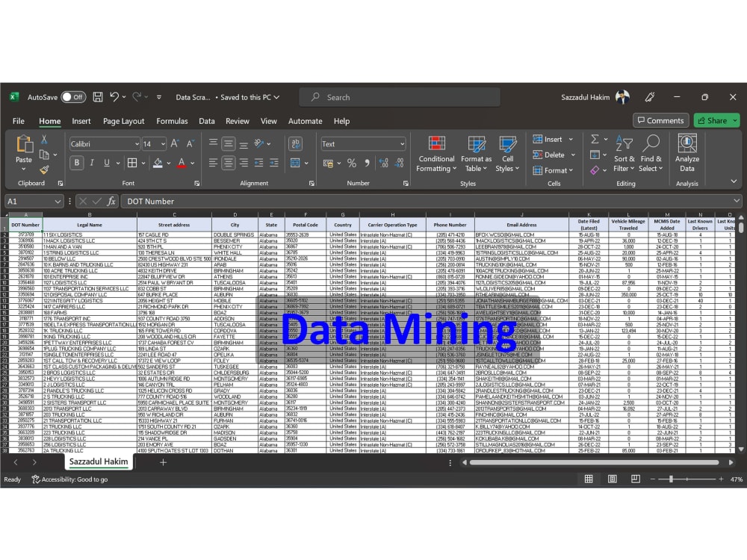Adjust the zoom slider handle
Screen dimensions: 747x560
[671, 479]
